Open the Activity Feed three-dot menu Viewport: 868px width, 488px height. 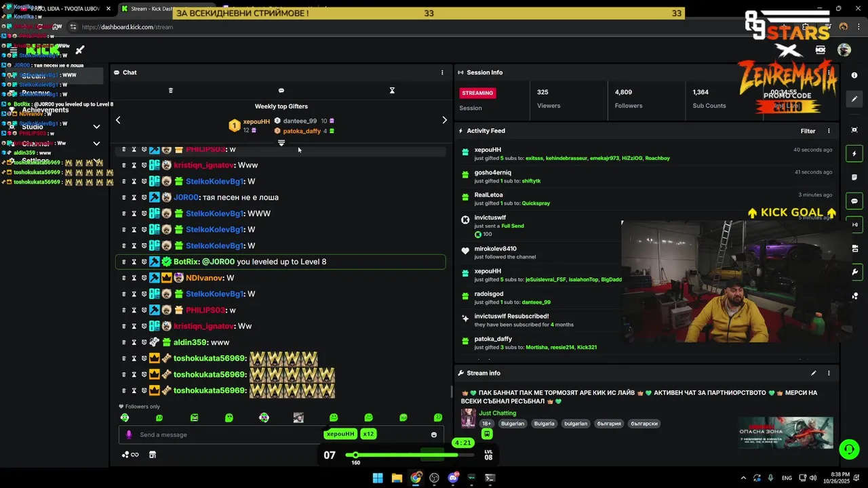point(829,131)
